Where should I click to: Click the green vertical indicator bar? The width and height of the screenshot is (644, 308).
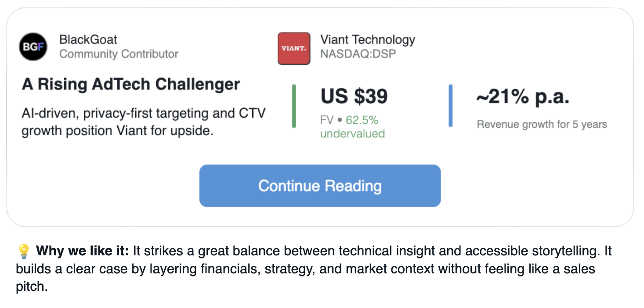point(294,106)
